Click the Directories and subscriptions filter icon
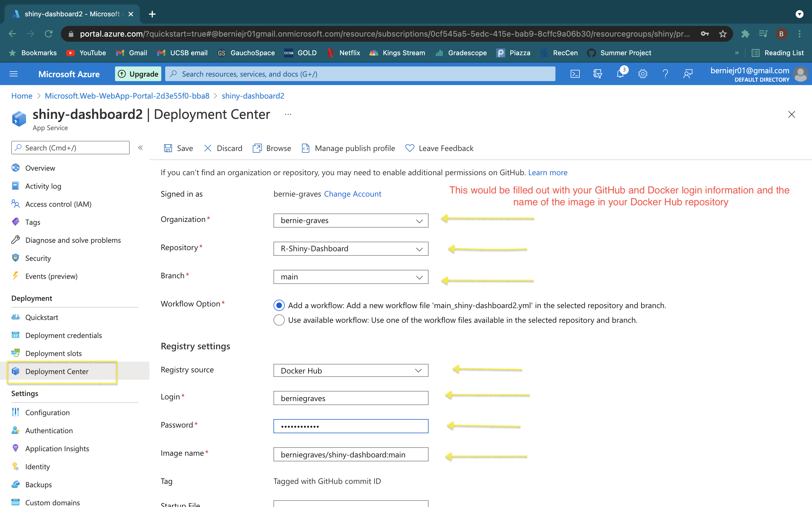Viewport: 812px width, 507px height. [x=598, y=74]
